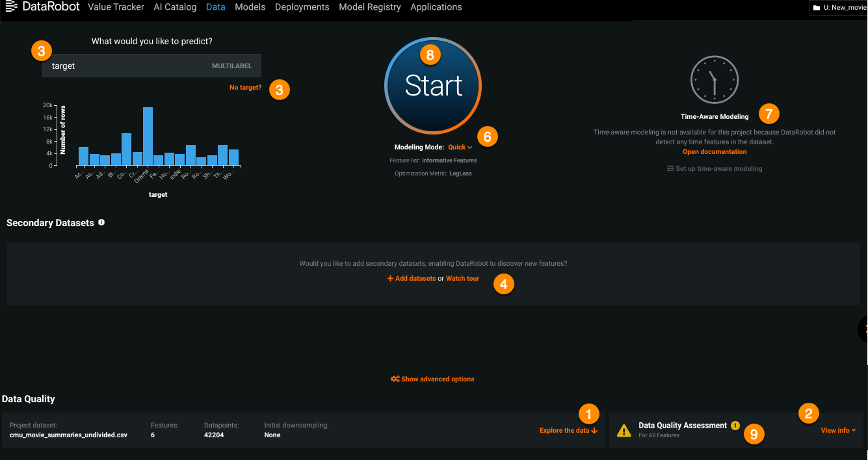Click the Secondary Datasets info icon
Image resolution: width=868 pixels, height=460 pixels.
click(101, 222)
